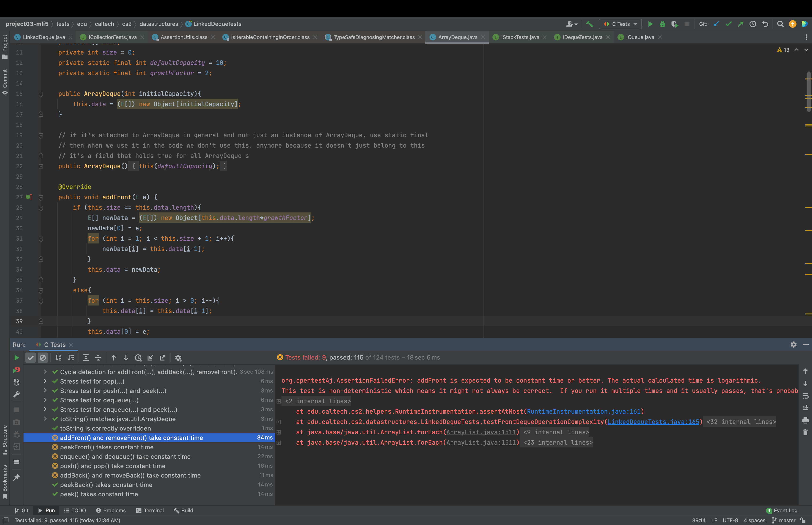
Task: Click the Debug bug icon
Action: [662, 24]
